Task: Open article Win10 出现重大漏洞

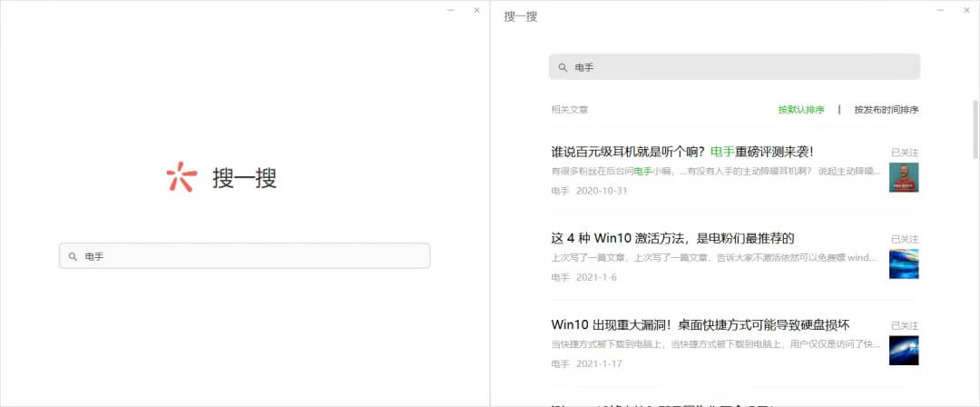Action: tap(701, 324)
